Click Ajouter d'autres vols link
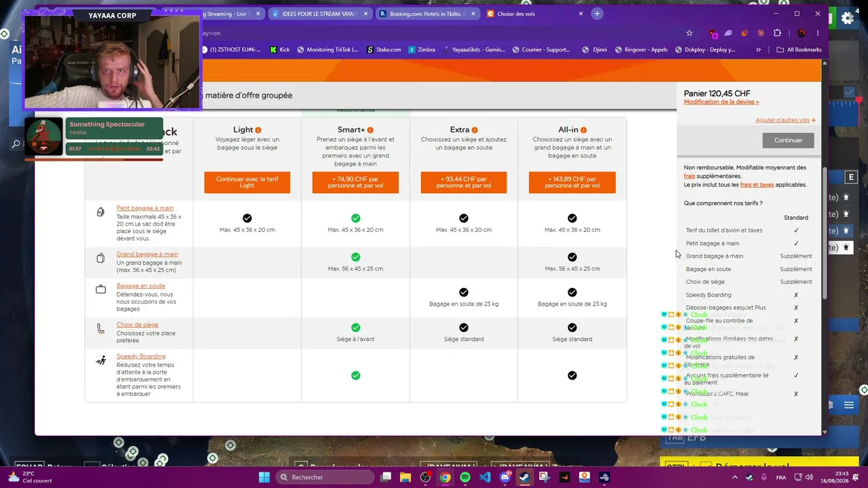Viewport: 868px width, 488px height. [785, 120]
